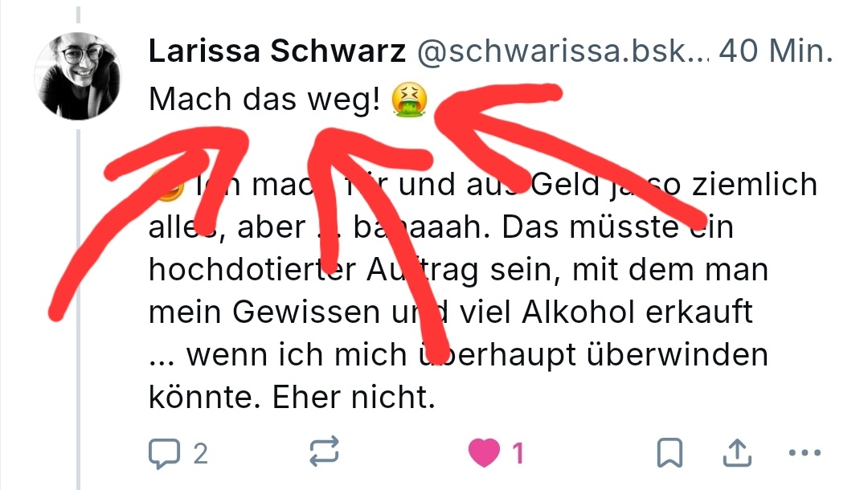This screenshot has height=490, width=868.
Task: Open the three-dot more options menu
Action: tap(805, 453)
